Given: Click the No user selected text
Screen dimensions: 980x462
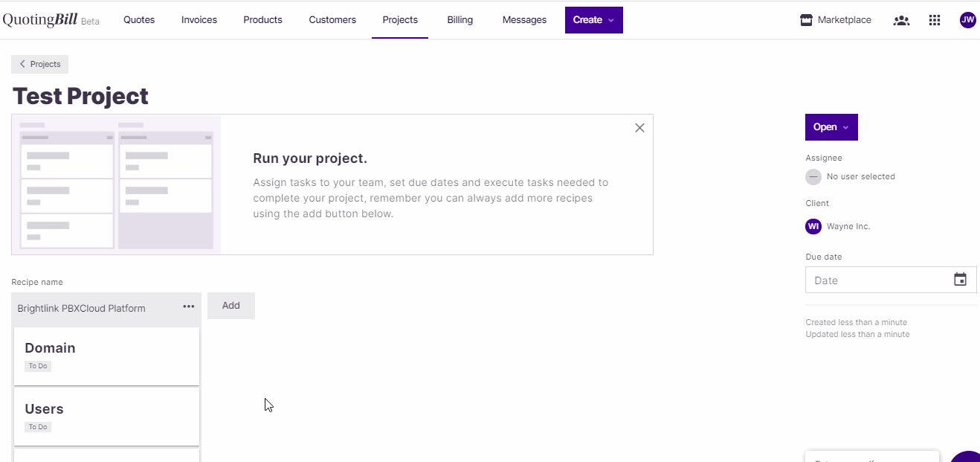Looking at the screenshot, I should (x=861, y=177).
